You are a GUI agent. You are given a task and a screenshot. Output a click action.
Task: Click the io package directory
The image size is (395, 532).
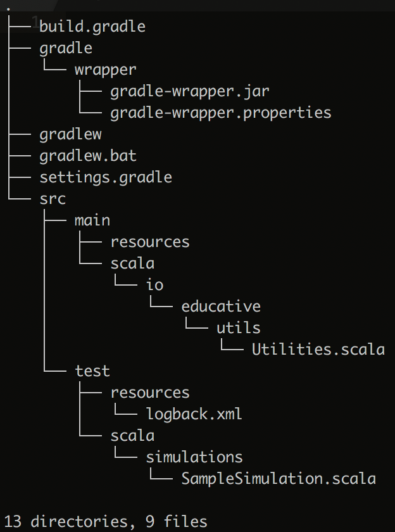(154, 284)
